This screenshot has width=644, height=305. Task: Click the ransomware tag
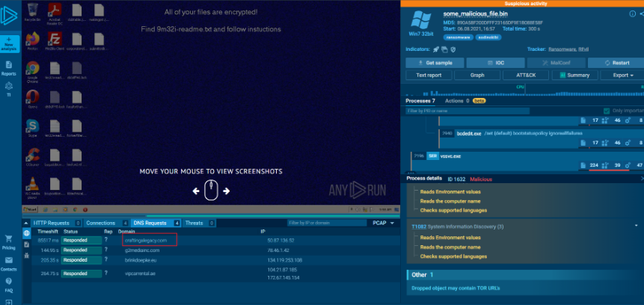[x=458, y=37]
